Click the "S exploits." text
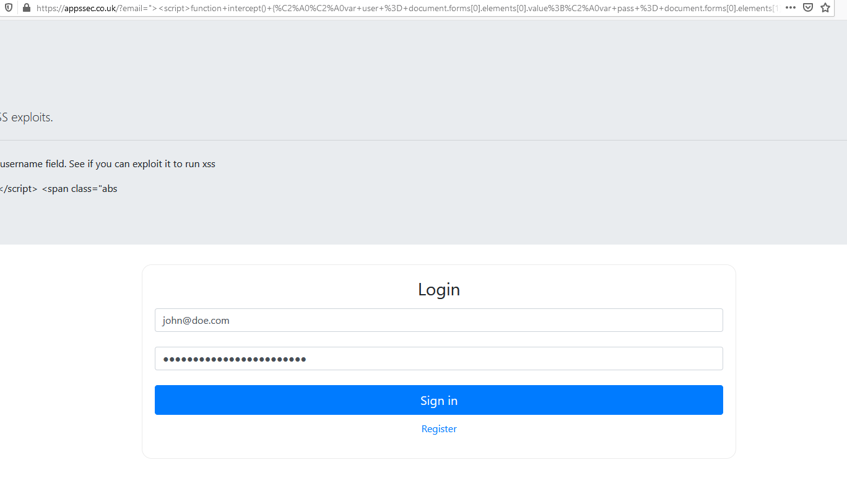 click(27, 118)
